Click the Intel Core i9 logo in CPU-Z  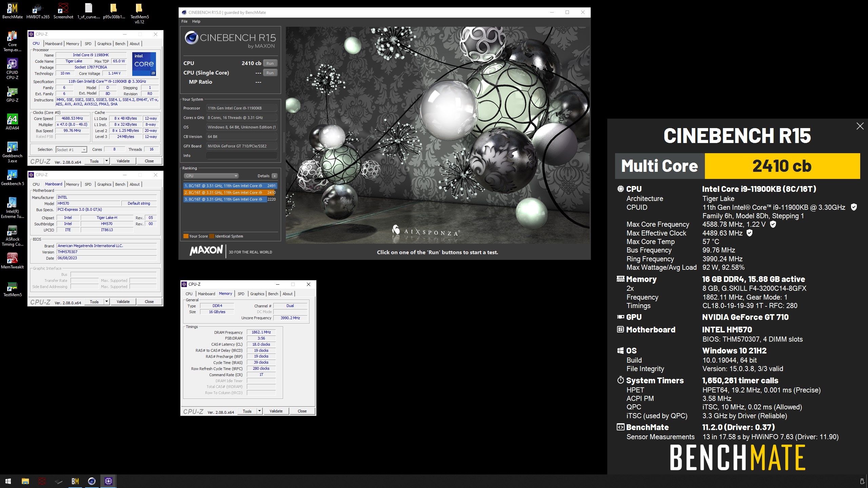(x=144, y=64)
